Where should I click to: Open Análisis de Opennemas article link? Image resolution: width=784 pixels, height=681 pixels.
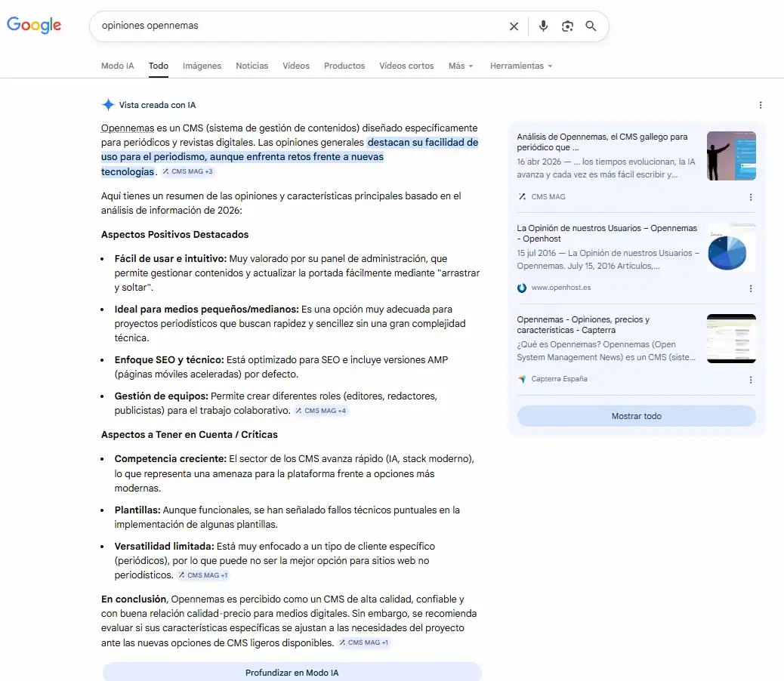coord(602,142)
